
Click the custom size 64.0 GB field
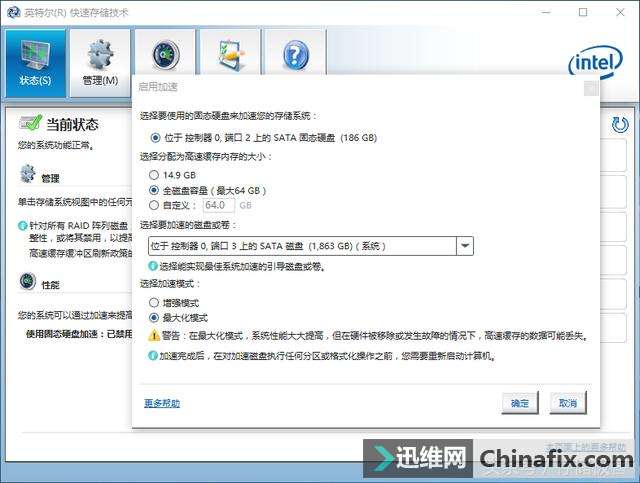[219, 205]
